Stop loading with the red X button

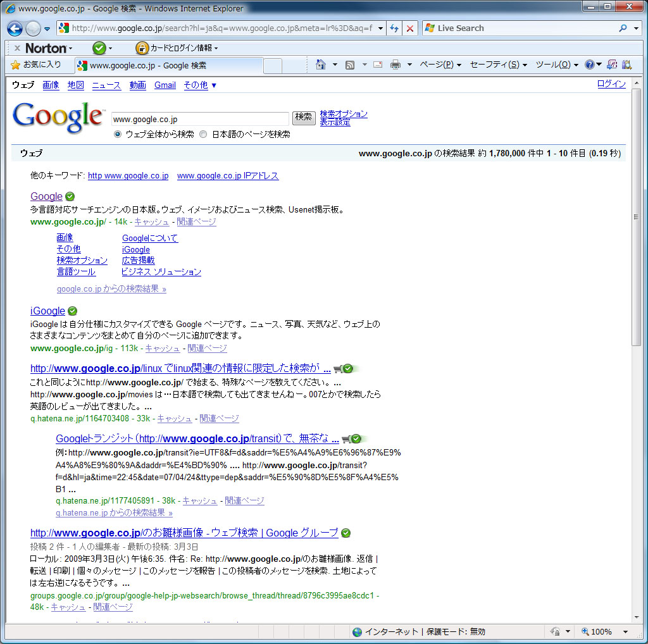pos(410,28)
